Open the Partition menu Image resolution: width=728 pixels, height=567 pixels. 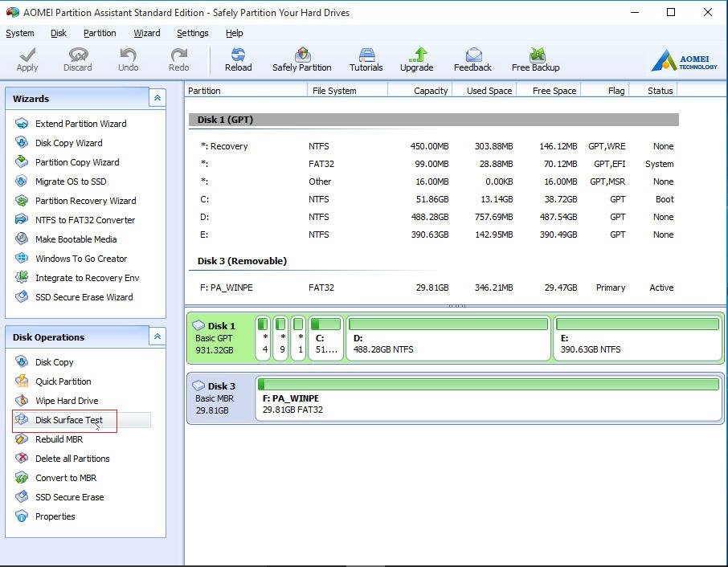pyautogui.click(x=100, y=33)
